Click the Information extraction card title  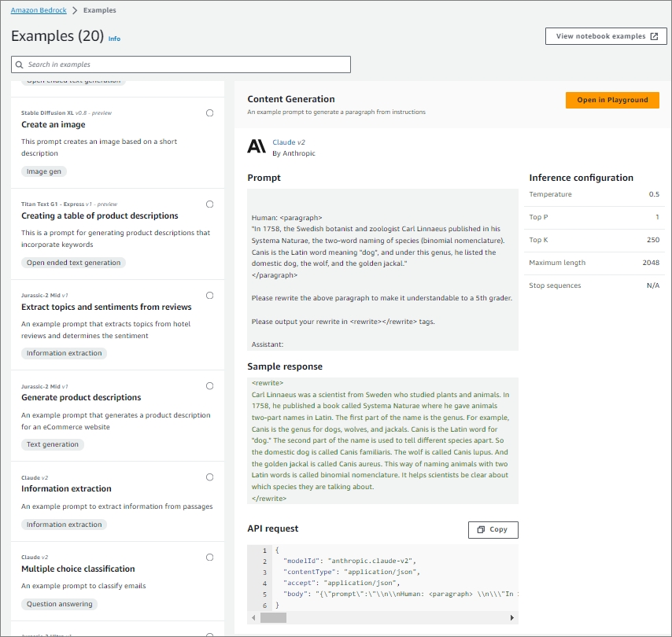(66, 489)
